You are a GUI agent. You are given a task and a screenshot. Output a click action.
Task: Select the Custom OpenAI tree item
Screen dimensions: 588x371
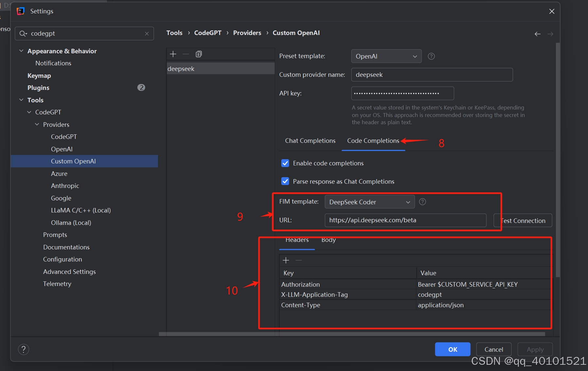84,161
